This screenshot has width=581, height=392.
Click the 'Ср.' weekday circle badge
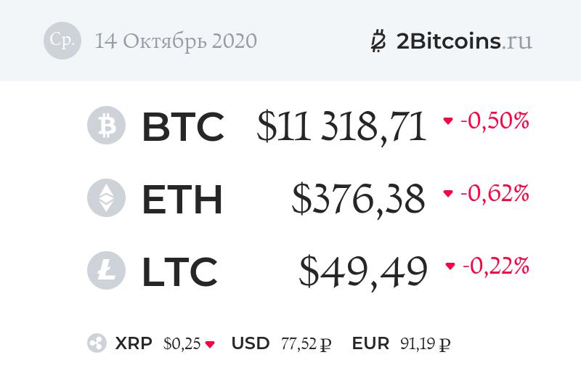pyautogui.click(x=62, y=41)
